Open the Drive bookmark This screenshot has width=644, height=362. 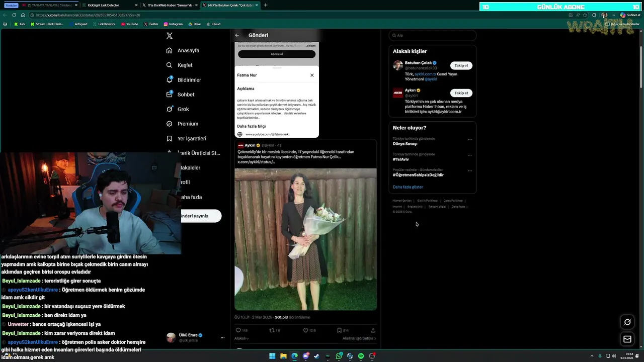(x=194, y=24)
